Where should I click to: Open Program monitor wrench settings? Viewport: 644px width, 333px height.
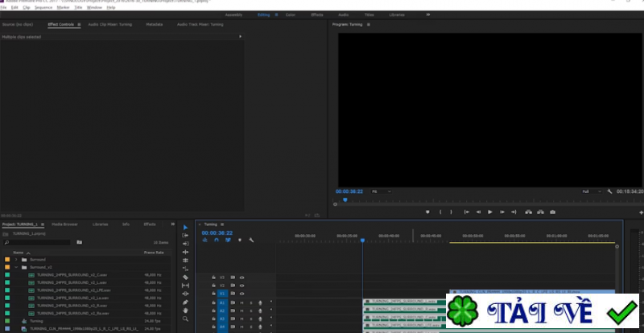(x=609, y=191)
